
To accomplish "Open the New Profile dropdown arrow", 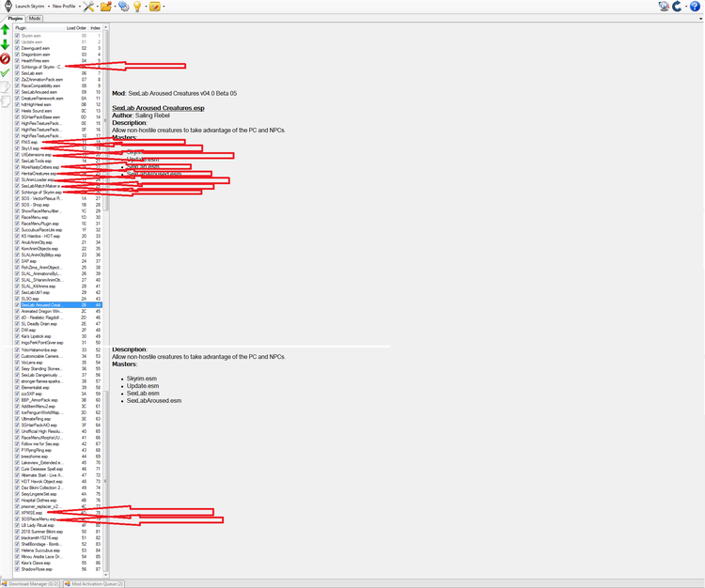I will [x=80, y=7].
